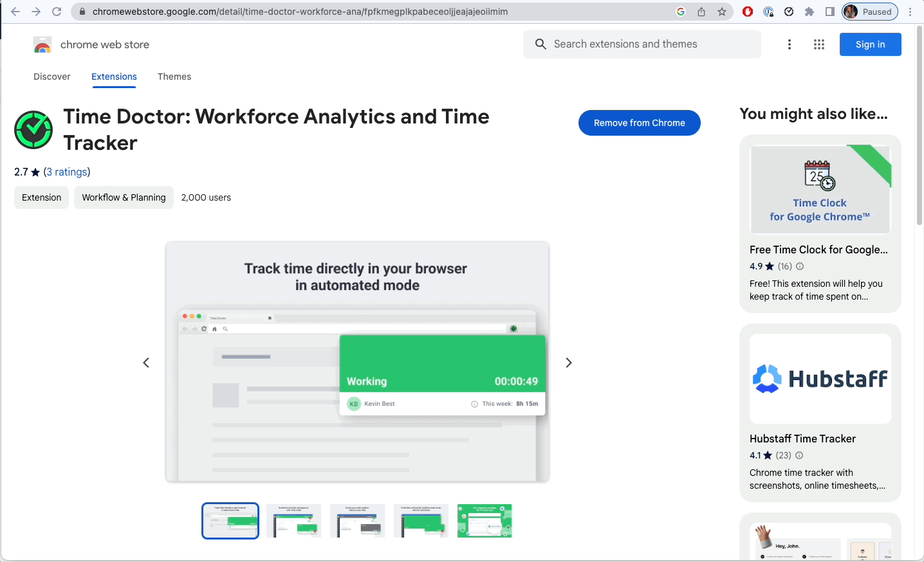924x562 pixels.
Task: Select the Extension category chip
Action: [42, 197]
